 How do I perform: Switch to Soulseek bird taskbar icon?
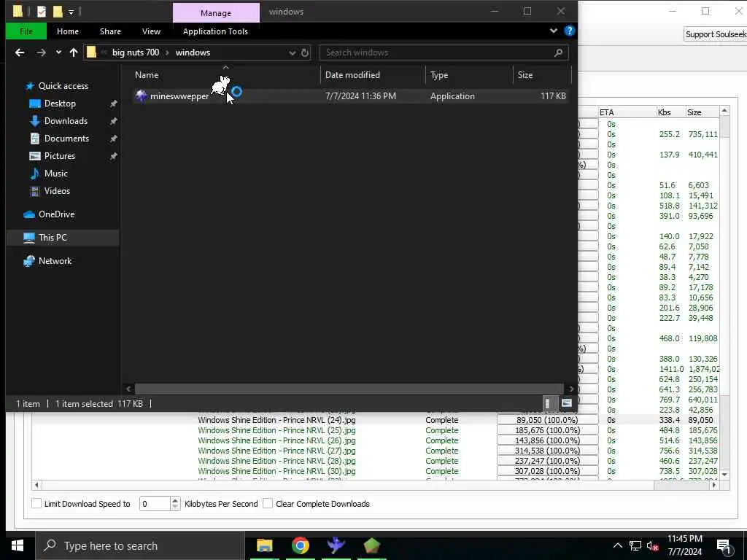336,545
